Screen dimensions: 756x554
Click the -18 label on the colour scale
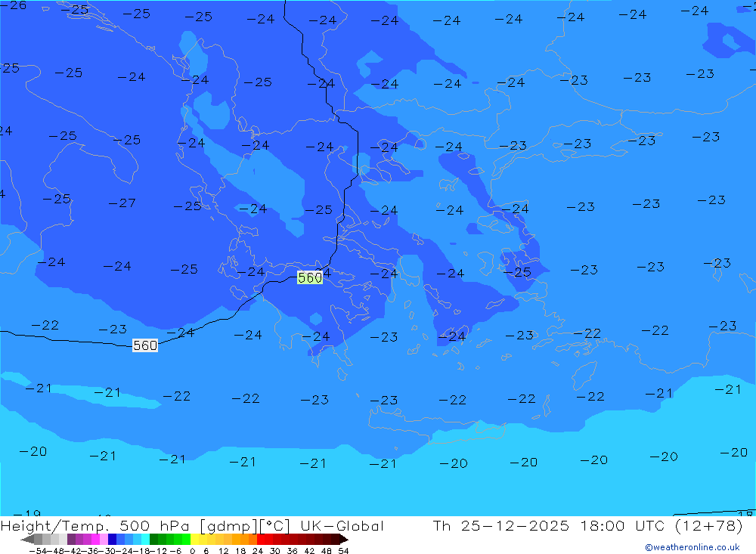pos(141,551)
